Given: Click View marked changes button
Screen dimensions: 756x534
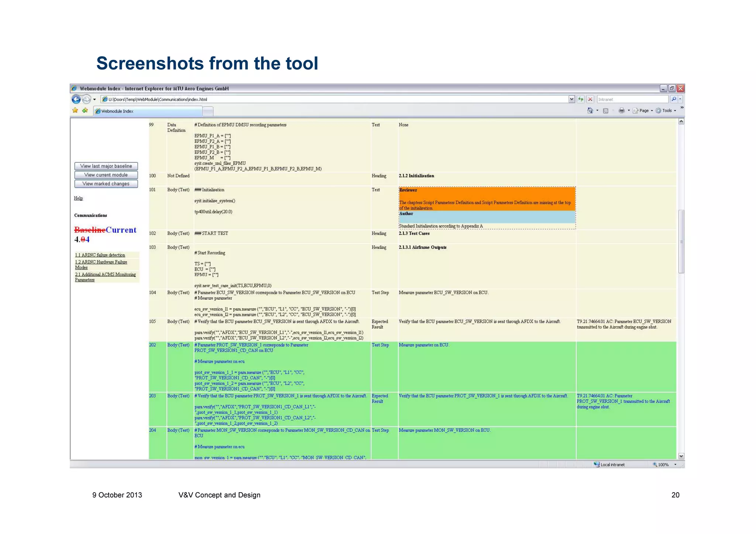Looking at the screenshot, I should (x=106, y=184).
